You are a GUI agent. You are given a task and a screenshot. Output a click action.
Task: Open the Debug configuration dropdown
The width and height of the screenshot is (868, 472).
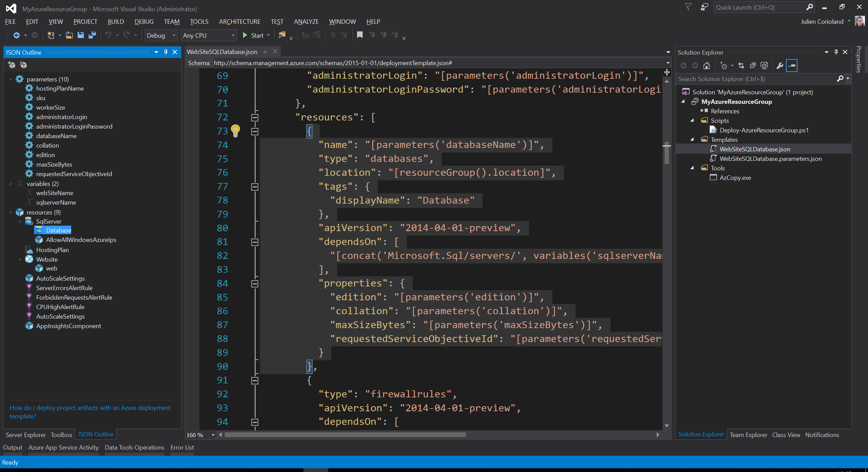(x=174, y=35)
